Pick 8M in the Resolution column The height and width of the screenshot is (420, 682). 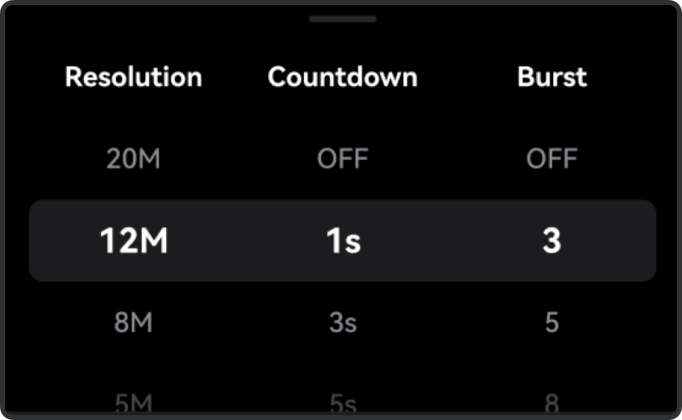click(x=134, y=323)
